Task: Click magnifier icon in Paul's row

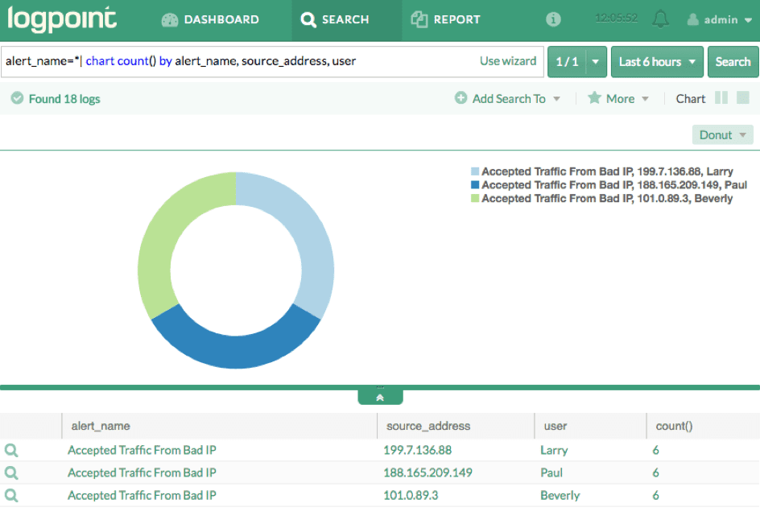Action: click(x=11, y=473)
